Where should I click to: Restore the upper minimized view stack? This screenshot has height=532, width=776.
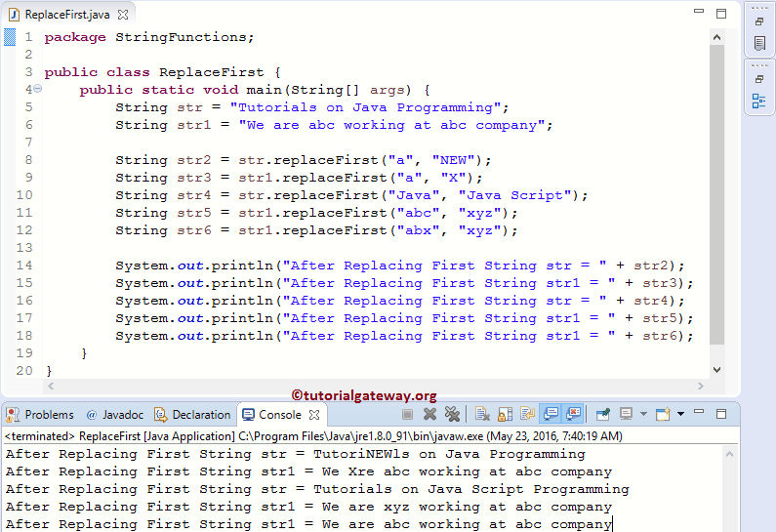point(759,21)
